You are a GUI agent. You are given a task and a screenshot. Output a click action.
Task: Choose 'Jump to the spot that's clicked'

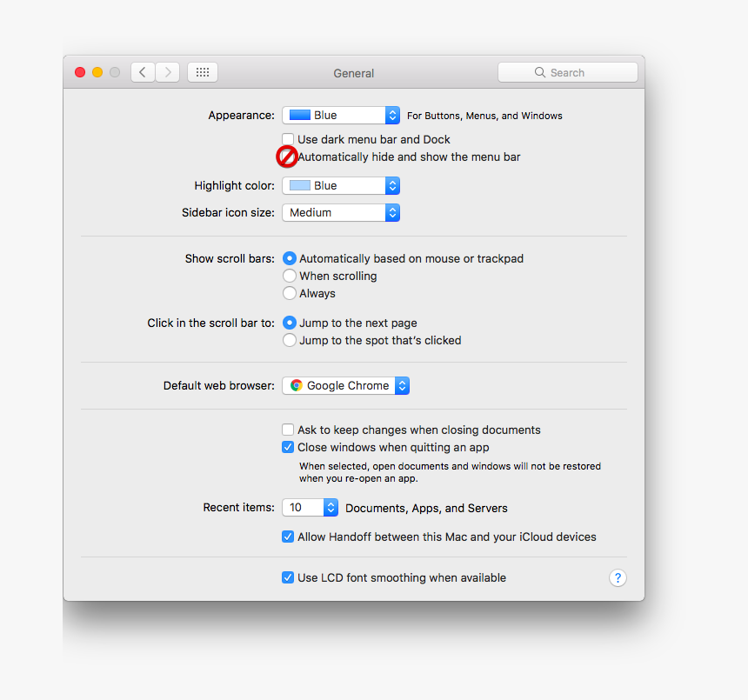289,340
